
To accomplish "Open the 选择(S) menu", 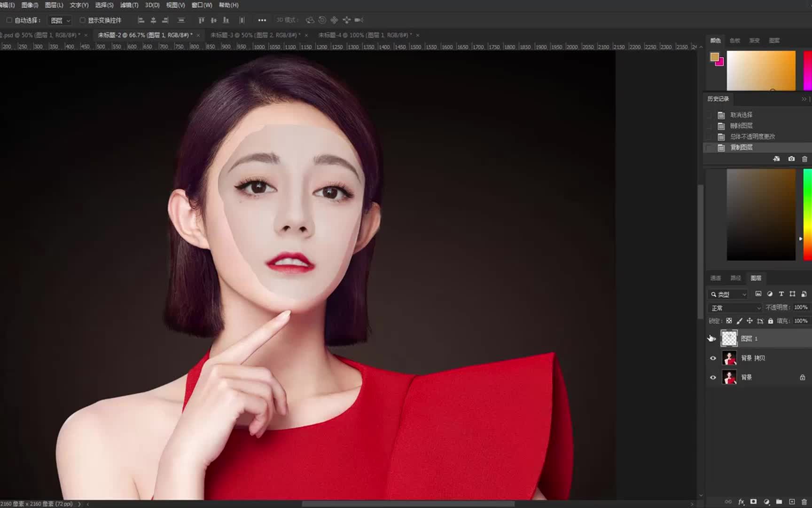I will [104, 5].
